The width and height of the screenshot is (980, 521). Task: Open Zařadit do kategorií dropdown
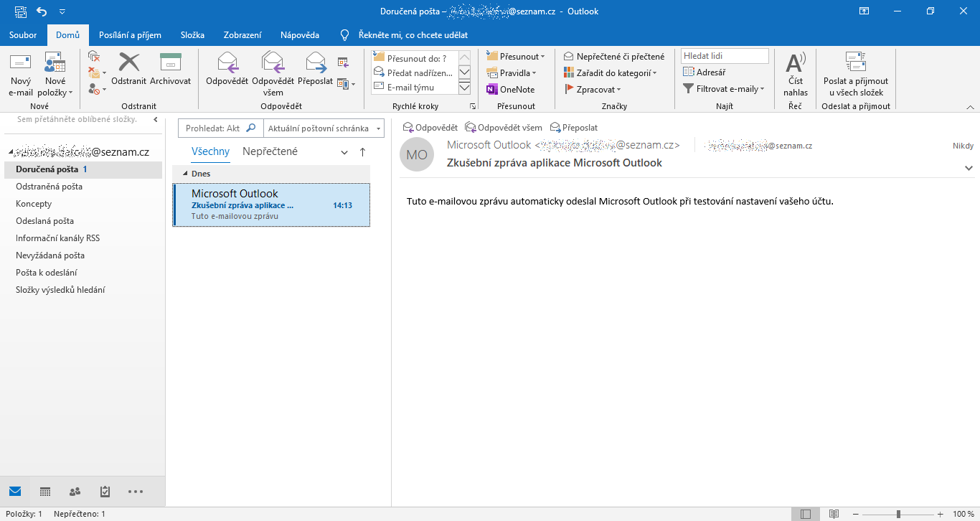click(611, 72)
